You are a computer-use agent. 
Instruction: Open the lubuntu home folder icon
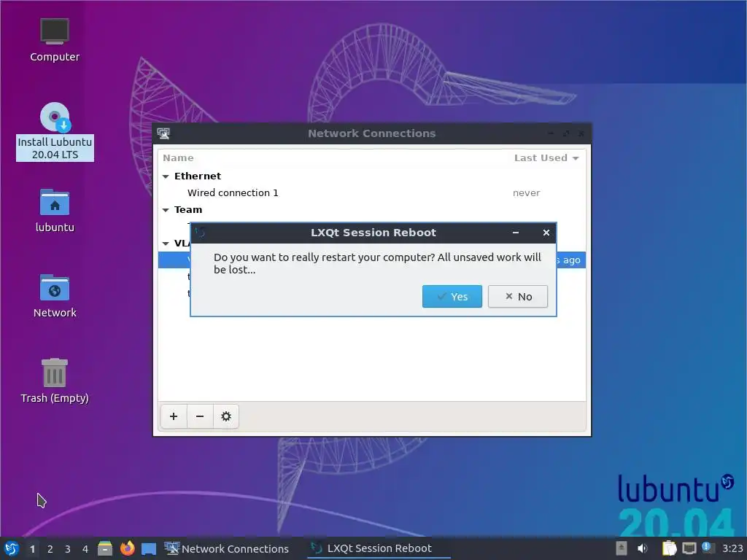pos(55,211)
